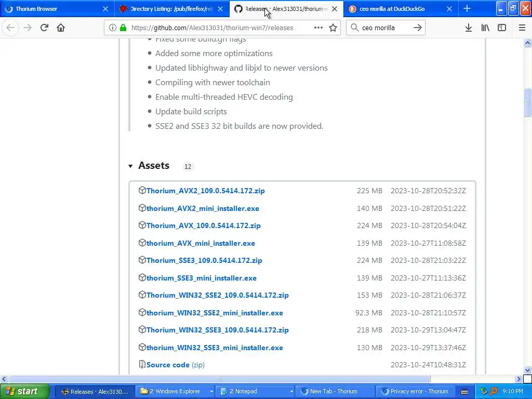Open the 2 Windows Explorer taskbar group
Viewport: 532px width, 399px height.
175,392
